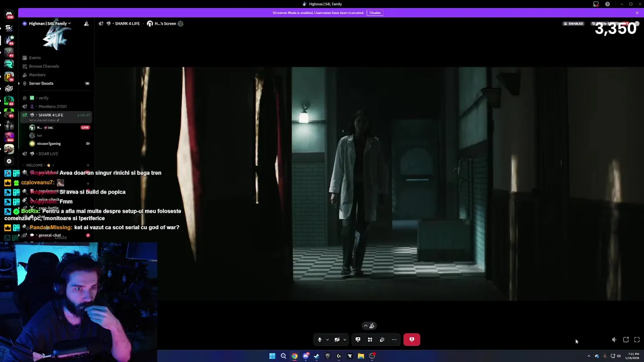Open the Discord inbox icon in title bar

(596, 4)
